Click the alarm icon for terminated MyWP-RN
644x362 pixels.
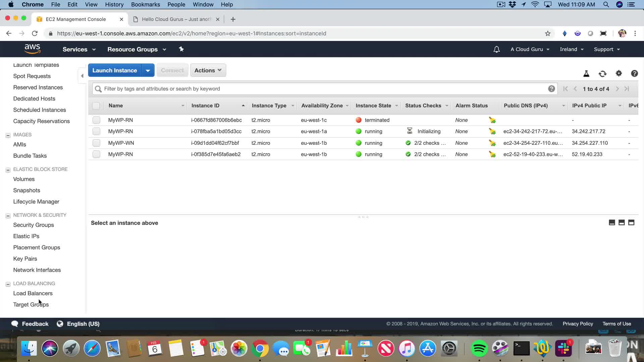(x=492, y=120)
